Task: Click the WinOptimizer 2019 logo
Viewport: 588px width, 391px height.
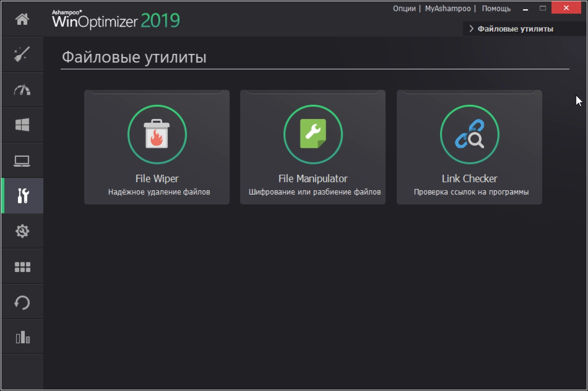Action: [x=116, y=19]
